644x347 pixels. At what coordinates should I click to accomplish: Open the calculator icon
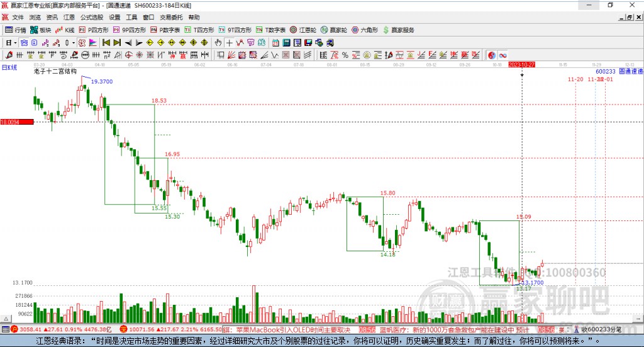point(287,43)
